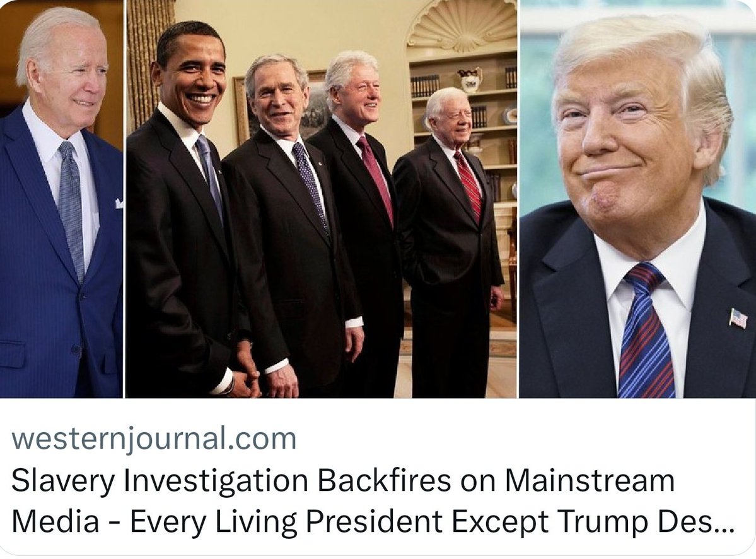The width and height of the screenshot is (756, 559).
Task: Click the American flag lapel pin
Action: (738, 319)
